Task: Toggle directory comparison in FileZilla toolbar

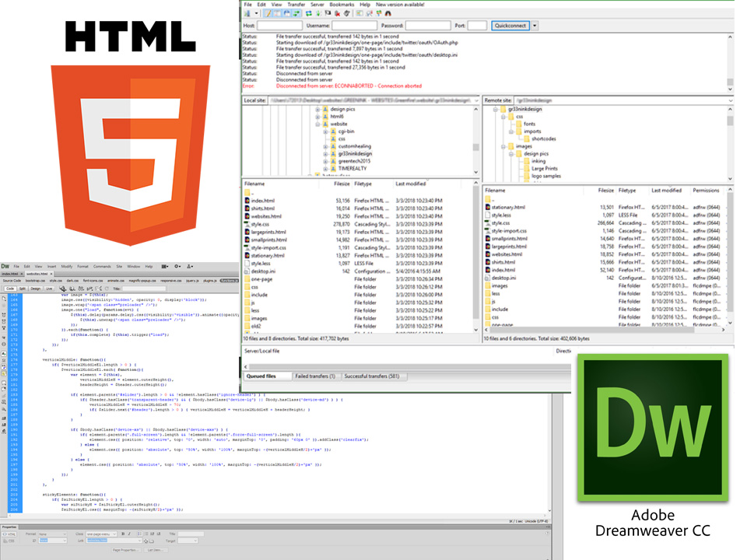Action: pyautogui.click(x=369, y=14)
